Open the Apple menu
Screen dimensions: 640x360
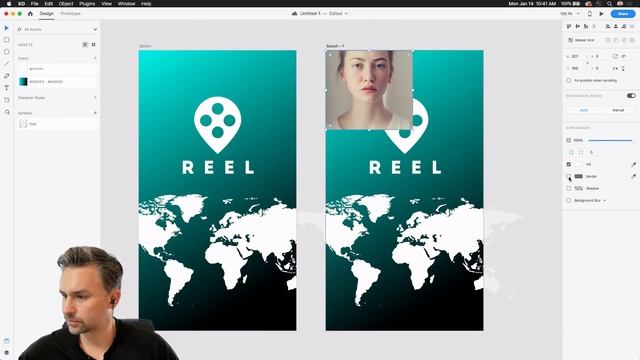9,4
